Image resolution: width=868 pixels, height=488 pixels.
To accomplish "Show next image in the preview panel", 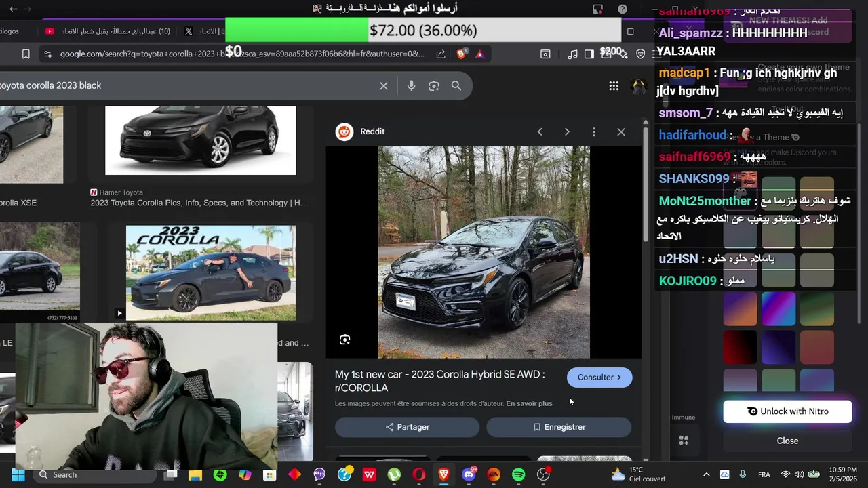I will (x=567, y=132).
